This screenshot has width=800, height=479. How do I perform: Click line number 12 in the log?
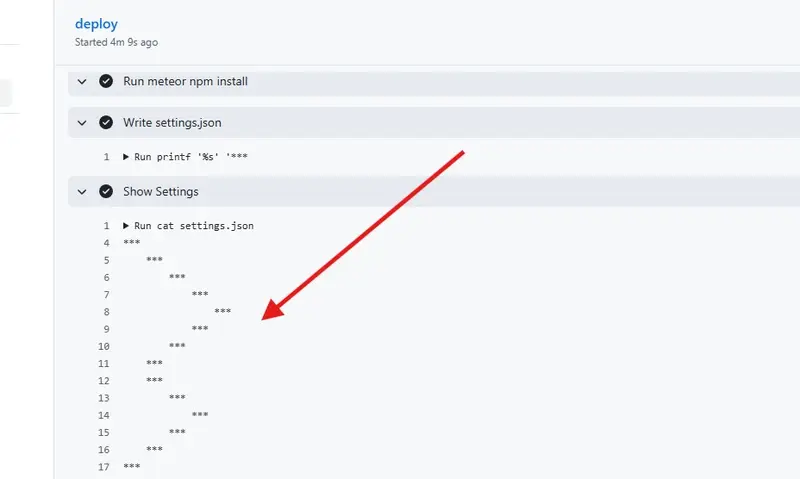pyautogui.click(x=104, y=381)
